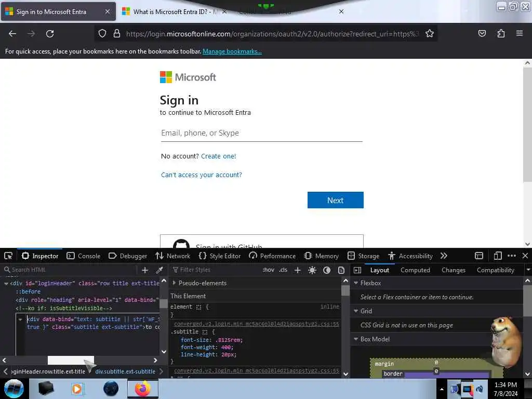The height and width of the screenshot is (399, 532).
Task: Open the Network tab
Action: click(172, 256)
